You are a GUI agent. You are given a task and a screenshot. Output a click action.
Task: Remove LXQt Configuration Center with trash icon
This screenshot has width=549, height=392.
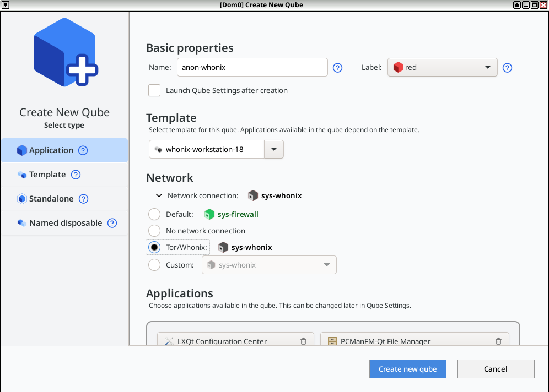click(x=303, y=341)
